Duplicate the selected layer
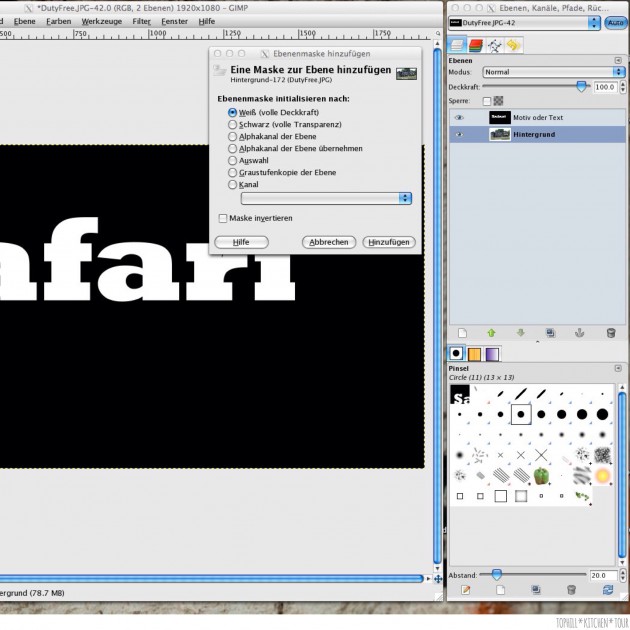This screenshot has width=630, height=630. (550, 333)
